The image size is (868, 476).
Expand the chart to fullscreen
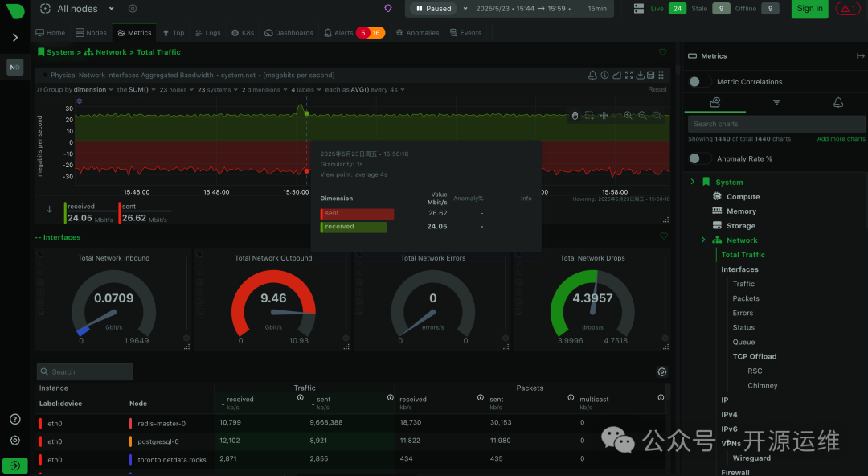point(628,75)
